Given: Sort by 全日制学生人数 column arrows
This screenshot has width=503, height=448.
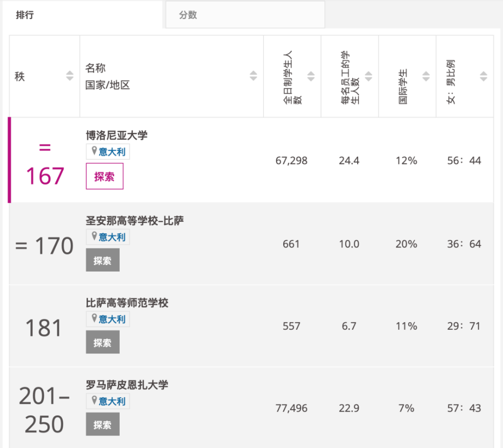Looking at the screenshot, I should (x=311, y=76).
